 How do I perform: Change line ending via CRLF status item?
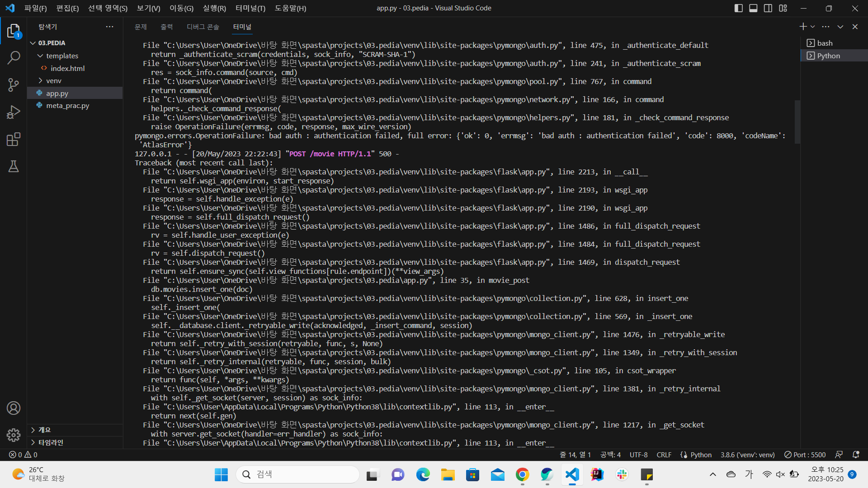[664, 455]
